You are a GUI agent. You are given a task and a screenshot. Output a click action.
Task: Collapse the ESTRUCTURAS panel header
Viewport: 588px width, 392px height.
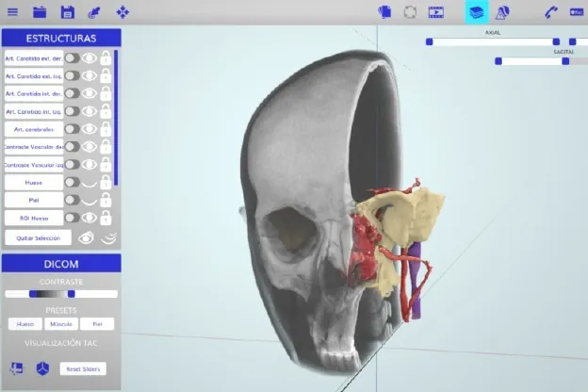pos(61,39)
